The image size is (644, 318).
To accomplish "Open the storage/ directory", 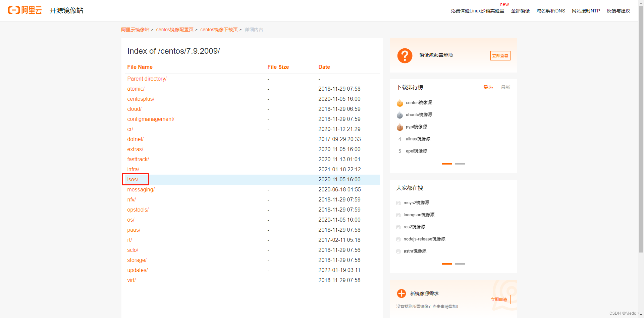I will (137, 260).
